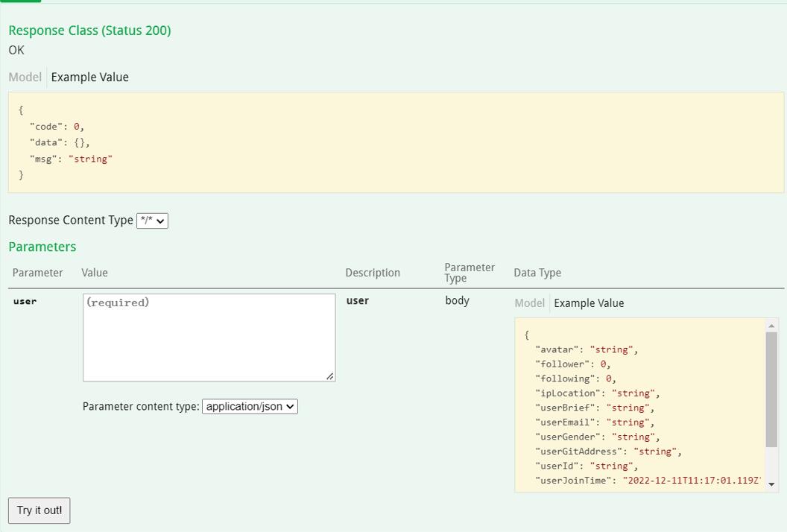Click the "ipLocation" line in example JSON

597,393
